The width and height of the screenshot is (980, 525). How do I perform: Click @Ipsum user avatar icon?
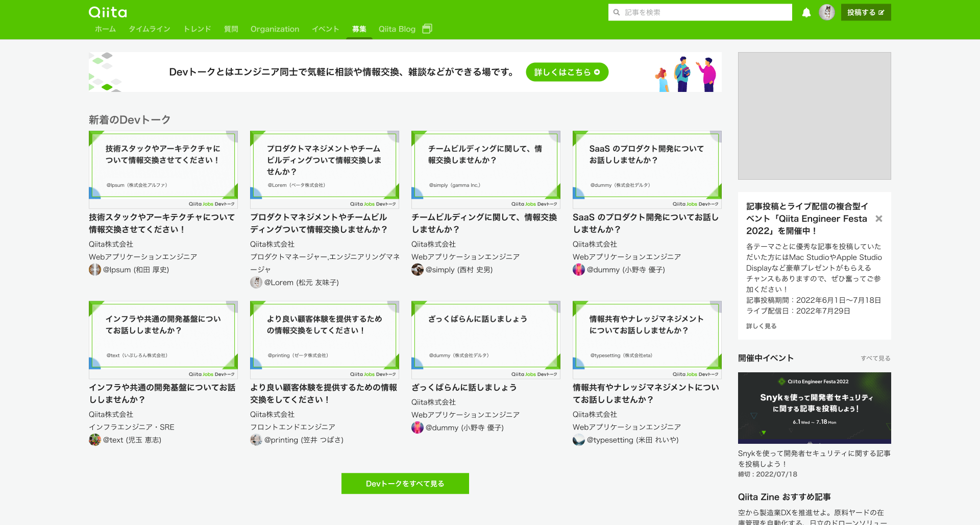[x=95, y=270]
